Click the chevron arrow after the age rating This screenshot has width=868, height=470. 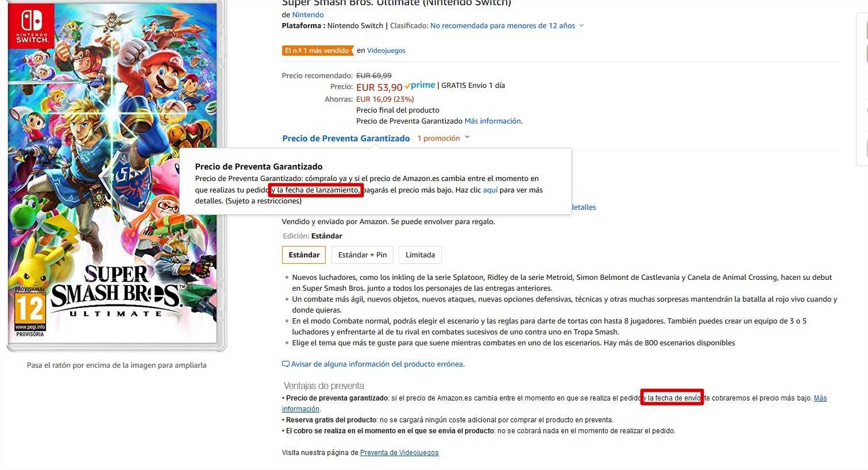(581, 26)
